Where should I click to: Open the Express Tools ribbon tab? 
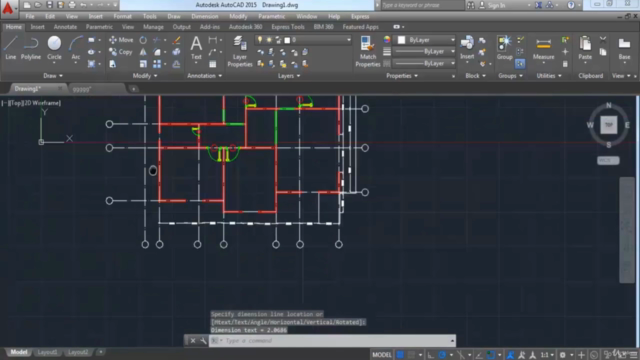coord(288,27)
